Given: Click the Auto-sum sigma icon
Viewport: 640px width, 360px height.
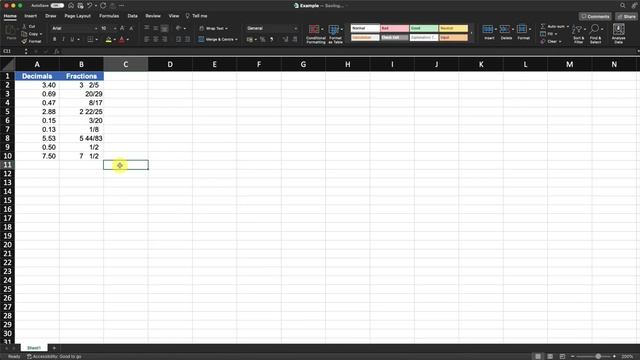Looking at the screenshot, I should [543, 26].
